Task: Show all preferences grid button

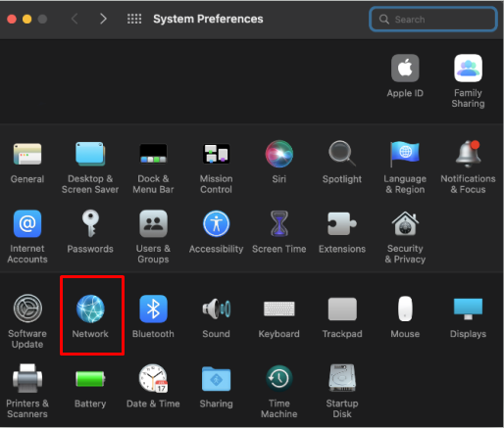Action: tap(134, 19)
